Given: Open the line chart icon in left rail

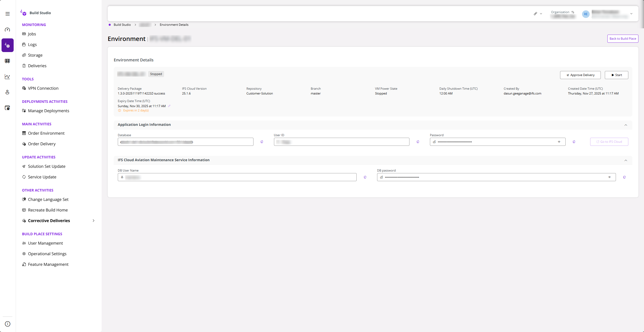Looking at the screenshot, I should [8, 77].
